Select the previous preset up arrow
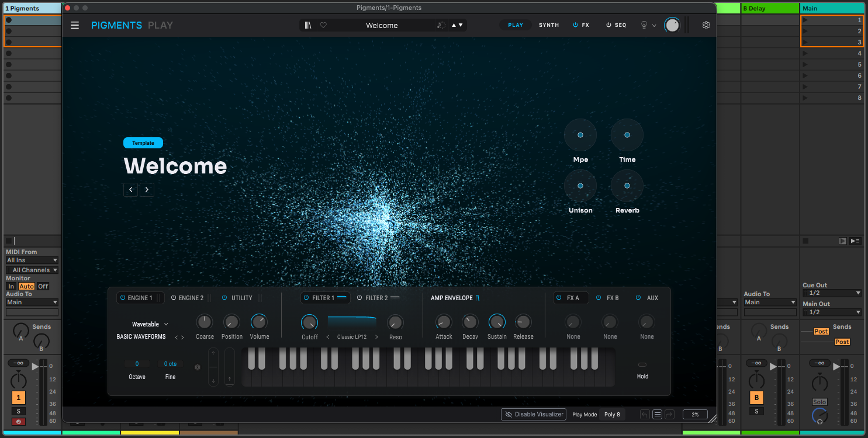868x438 pixels. 454,25
